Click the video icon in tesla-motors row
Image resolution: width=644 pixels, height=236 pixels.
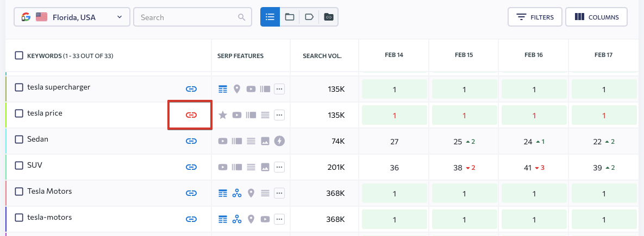point(265,219)
